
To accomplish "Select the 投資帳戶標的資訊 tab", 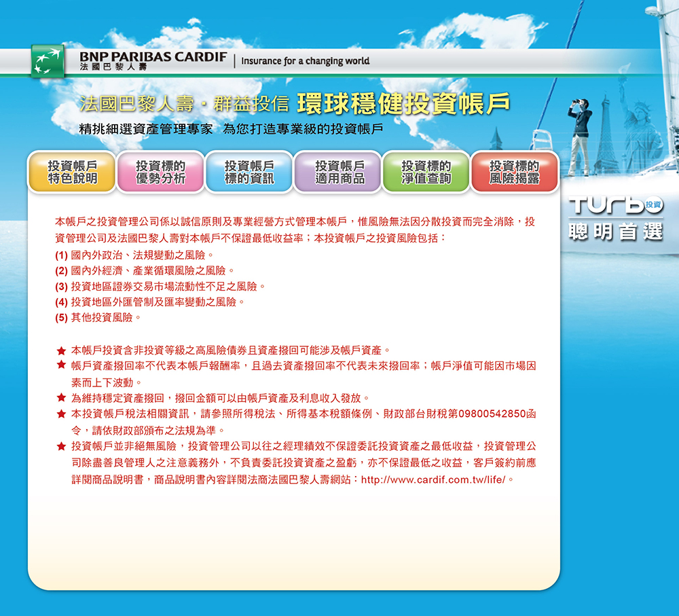I will [x=249, y=172].
